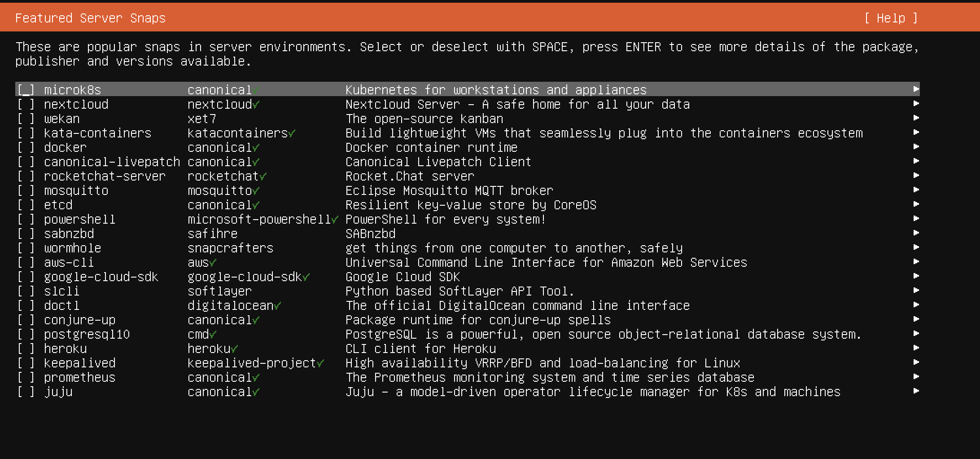Click publisher name 'softlayer'
The image size is (980, 459).
point(220,291)
